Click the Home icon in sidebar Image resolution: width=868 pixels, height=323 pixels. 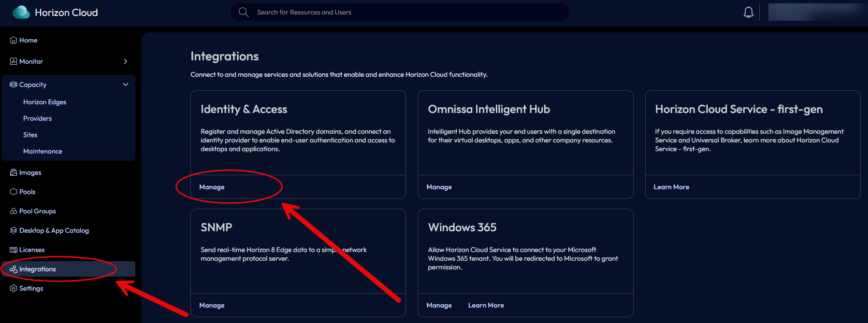pyautogui.click(x=14, y=40)
